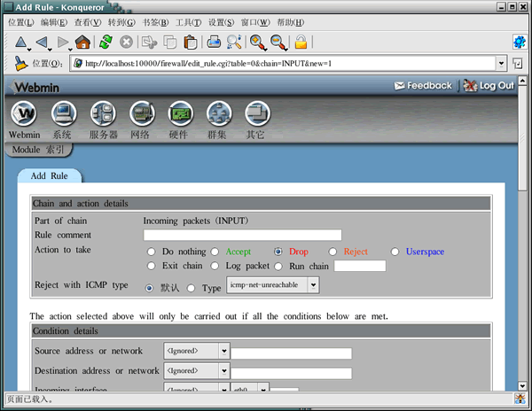Screen dimensions: 532x411
Task: Click the page scrollbar up arrow
Action: click(522, 81)
